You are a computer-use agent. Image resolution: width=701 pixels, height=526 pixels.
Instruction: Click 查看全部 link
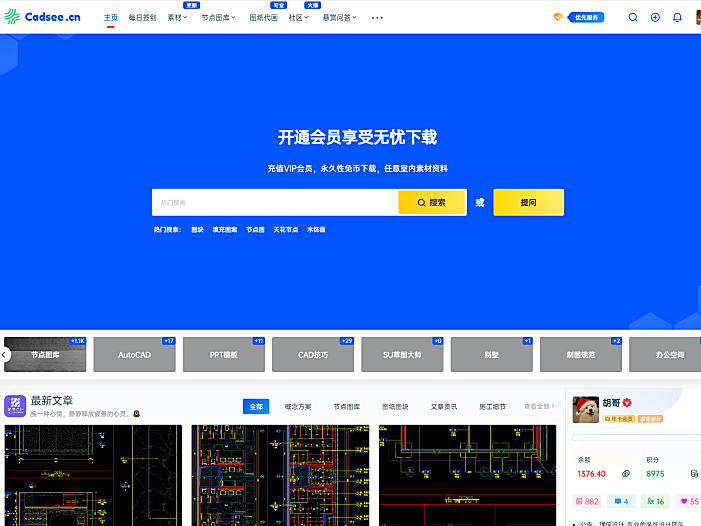(x=539, y=406)
